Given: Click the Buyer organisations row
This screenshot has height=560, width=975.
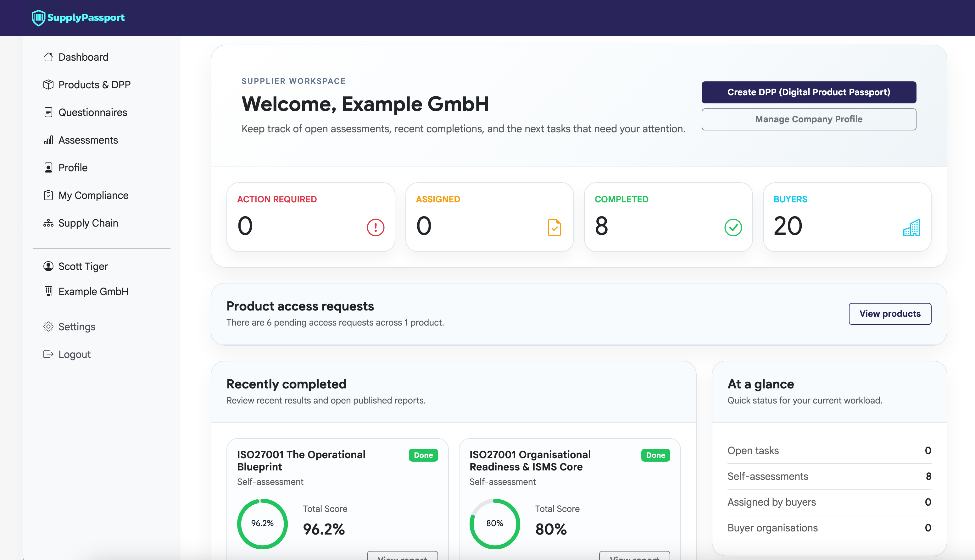Looking at the screenshot, I should coord(829,528).
